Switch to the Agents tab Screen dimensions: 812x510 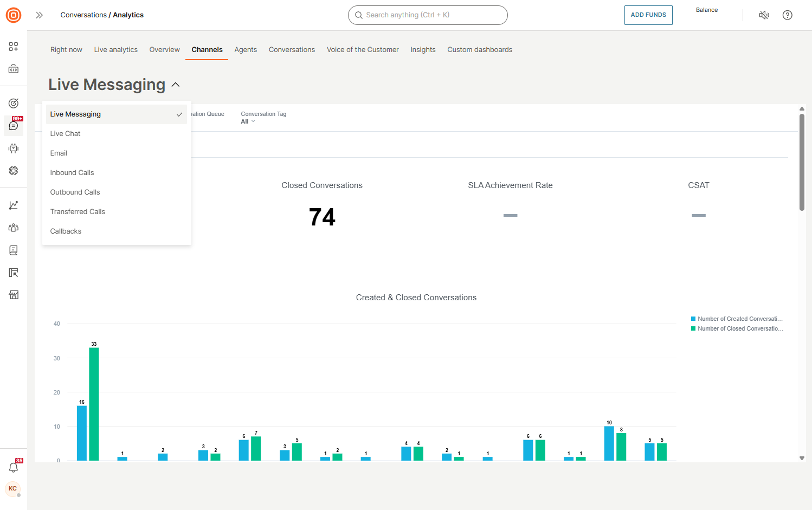coord(246,49)
